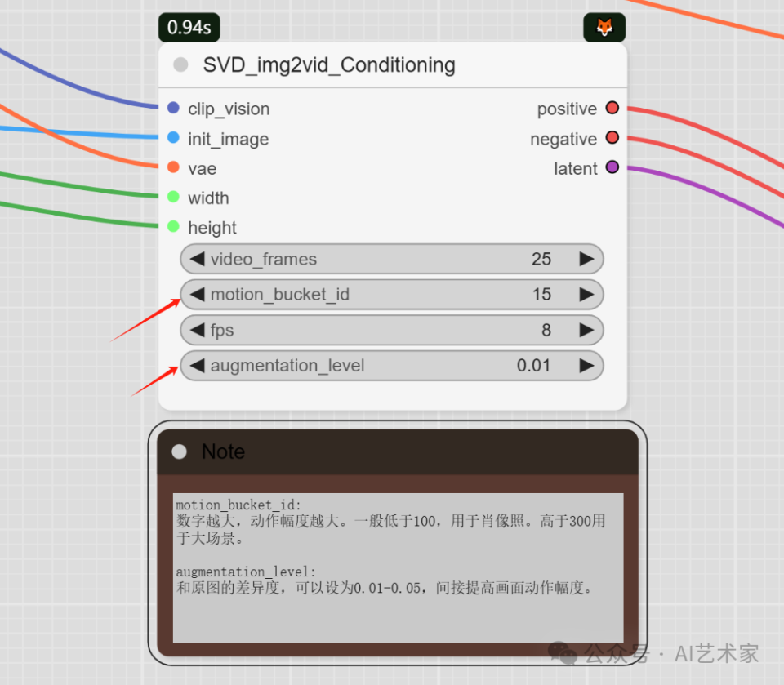Click the height input socket

pyautogui.click(x=173, y=226)
